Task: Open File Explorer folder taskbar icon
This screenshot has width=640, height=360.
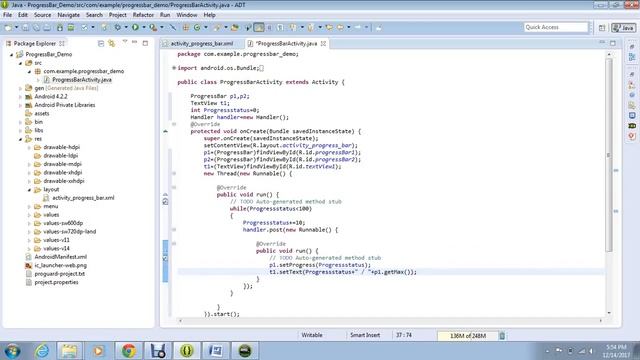Action: (69, 351)
